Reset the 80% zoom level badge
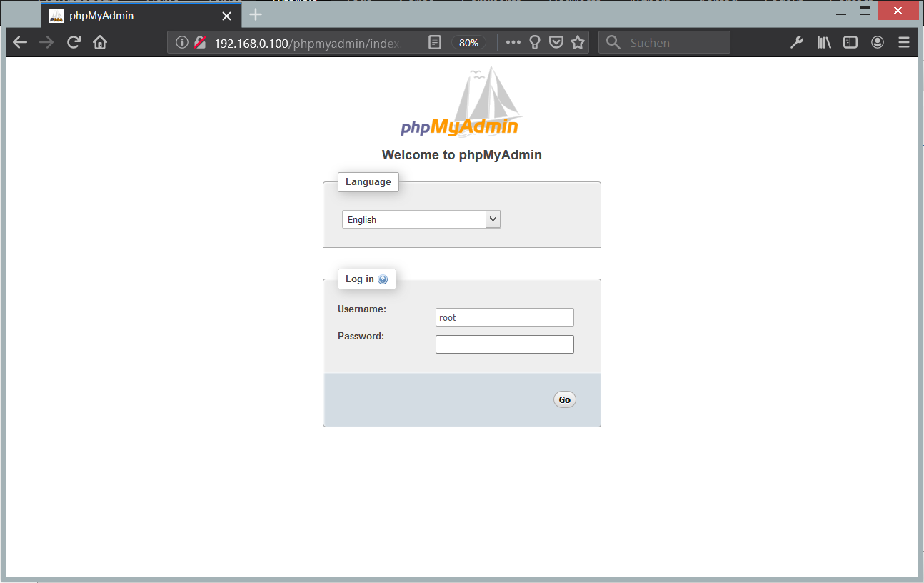Viewport: 924px width, 583px height. [x=468, y=43]
